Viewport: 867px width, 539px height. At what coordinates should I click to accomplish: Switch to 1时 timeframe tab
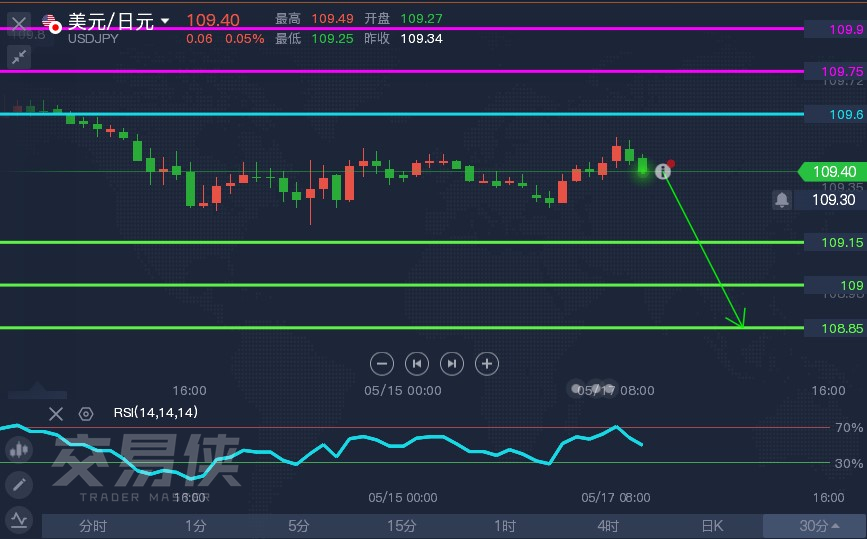coord(505,526)
